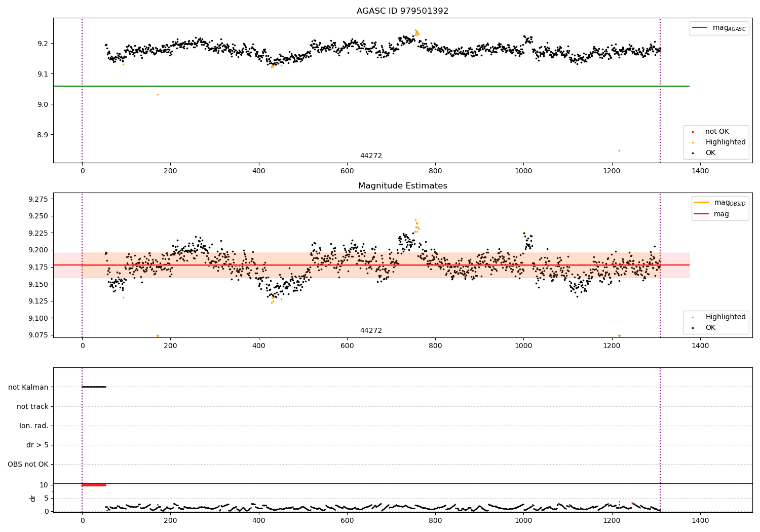Click the "10" tick on the dr axis

[x=44, y=485]
